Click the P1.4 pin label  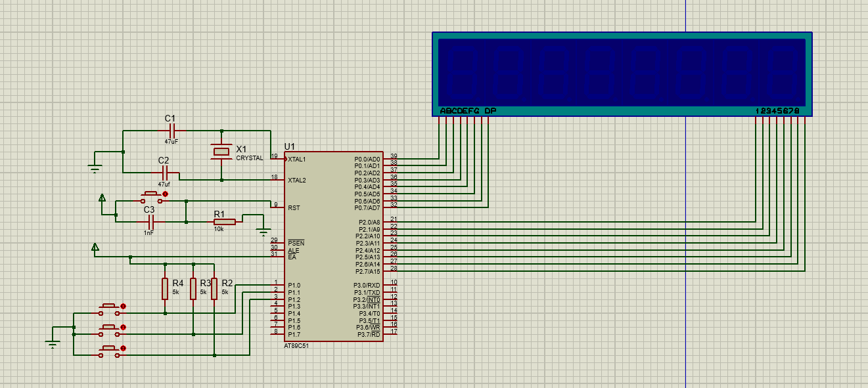click(294, 313)
